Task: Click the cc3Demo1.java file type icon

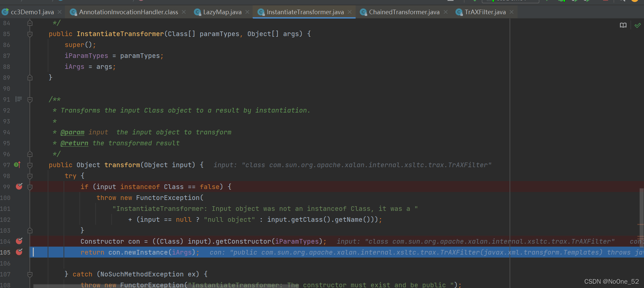Action: click(5, 12)
